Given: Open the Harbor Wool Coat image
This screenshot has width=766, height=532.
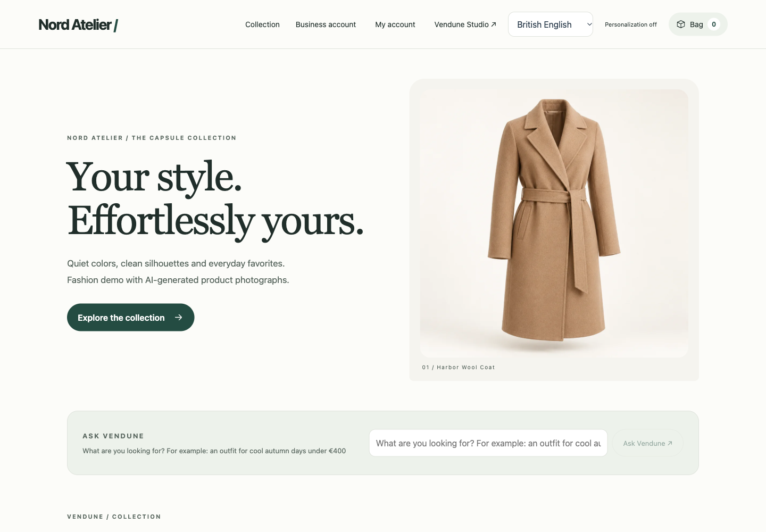Looking at the screenshot, I should pos(554,223).
